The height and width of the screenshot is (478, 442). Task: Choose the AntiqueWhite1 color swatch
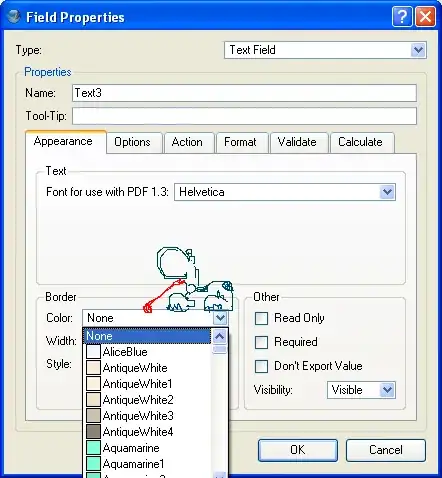pyautogui.click(x=93, y=384)
